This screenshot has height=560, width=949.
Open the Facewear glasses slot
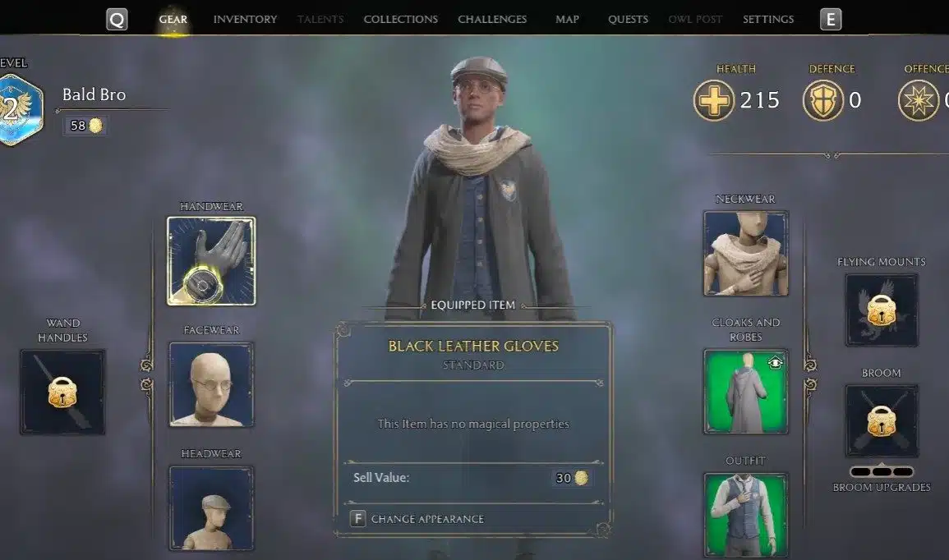(x=211, y=384)
